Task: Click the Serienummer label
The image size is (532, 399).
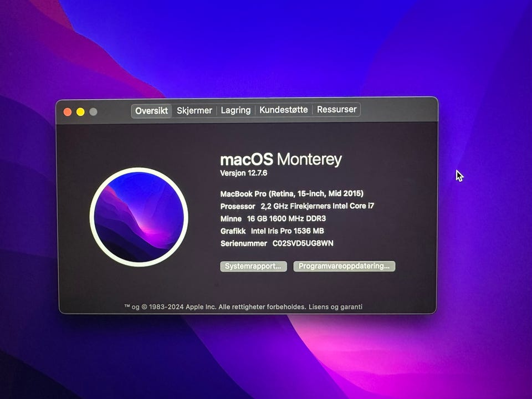Action: pyautogui.click(x=244, y=244)
